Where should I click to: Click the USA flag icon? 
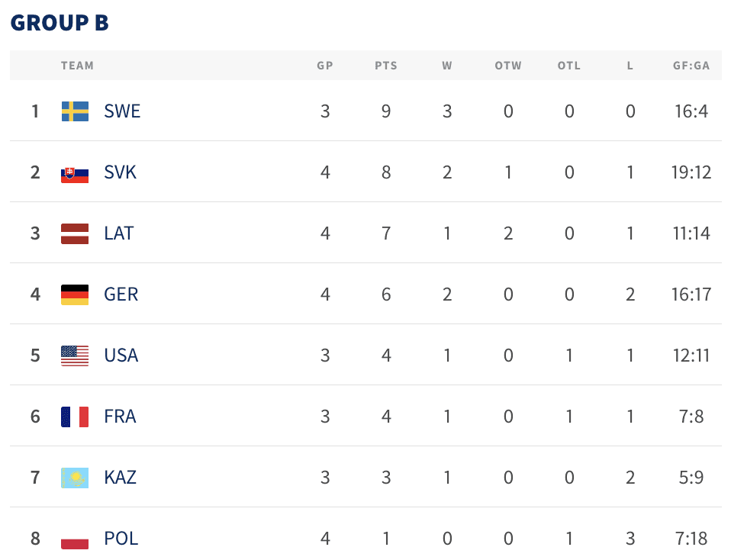pos(75,356)
